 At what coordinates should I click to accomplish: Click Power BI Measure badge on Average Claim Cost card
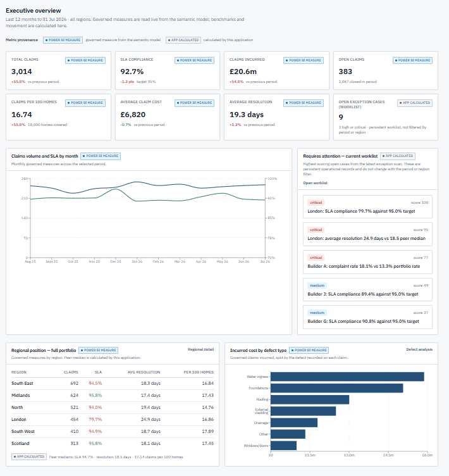pos(194,103)
